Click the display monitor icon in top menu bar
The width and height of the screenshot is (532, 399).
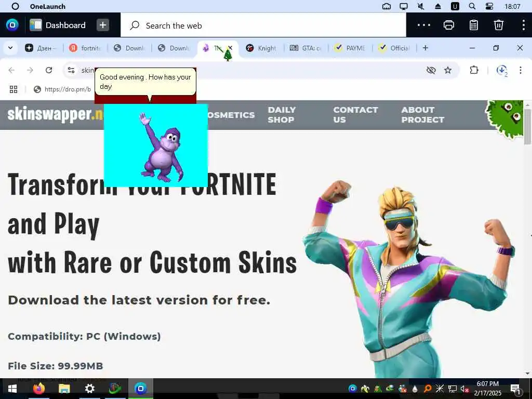pyautogui.click(x=403, y=6)
